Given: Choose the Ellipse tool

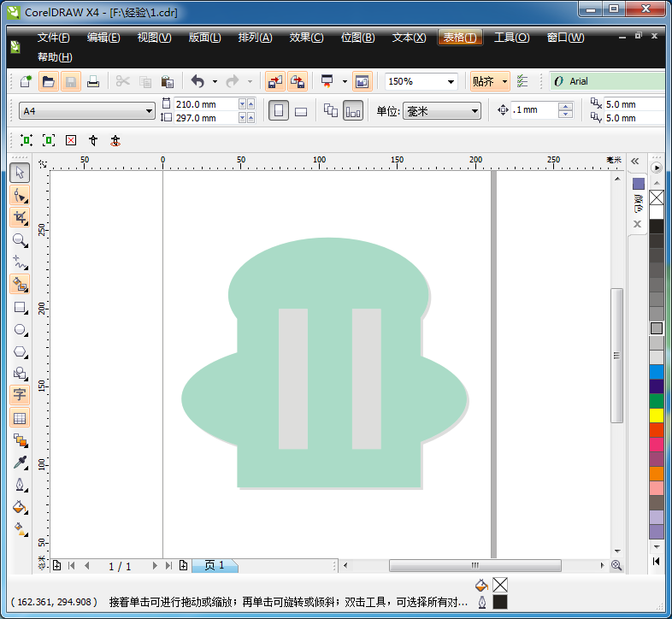Looking at the screenshot, I should point(21,329).
